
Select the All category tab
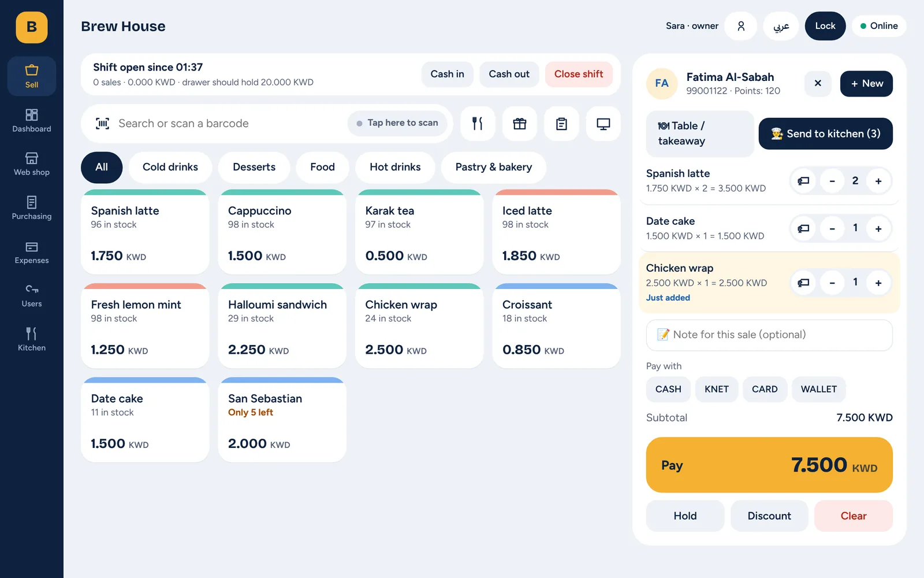point(102,167)
